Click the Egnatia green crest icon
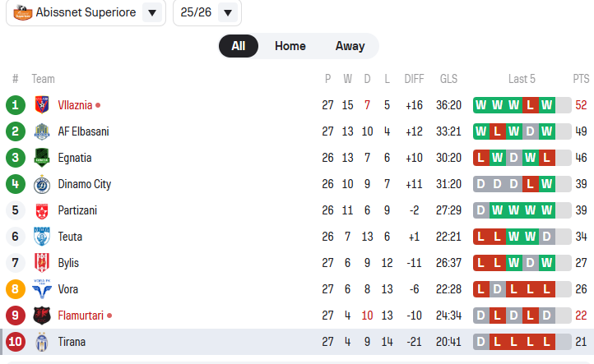This screenshot has height=364, width=594. coord(41,158)
